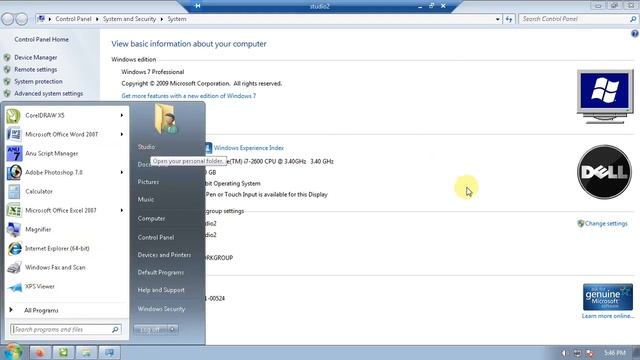Click the System breadcrumb in address bar

pyautogui.click(x=177, y=19)
